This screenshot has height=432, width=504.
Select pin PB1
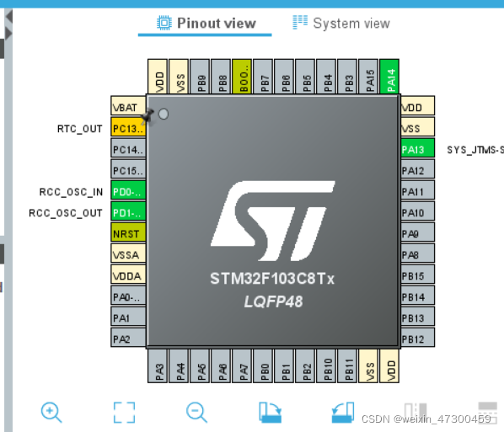point(284,365)
